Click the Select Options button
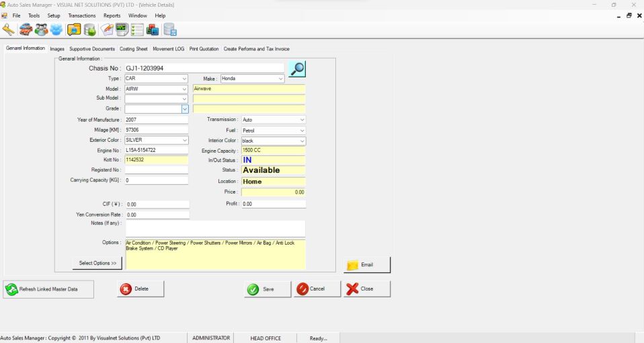 [97, 263]
